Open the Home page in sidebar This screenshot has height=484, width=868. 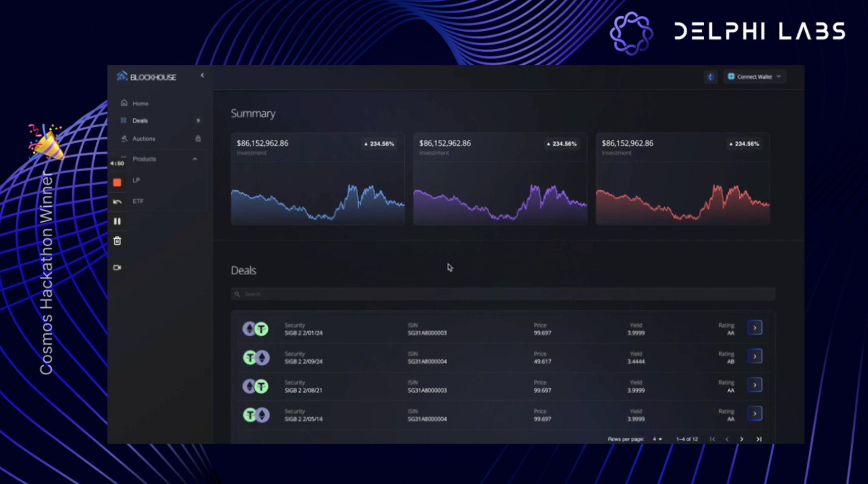[x=140, y=103]
